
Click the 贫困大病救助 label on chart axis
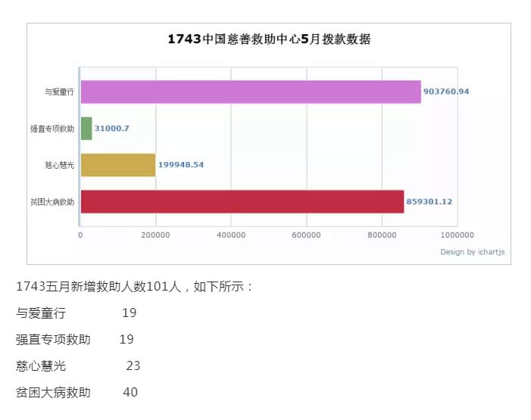click(x=52, y=202)
